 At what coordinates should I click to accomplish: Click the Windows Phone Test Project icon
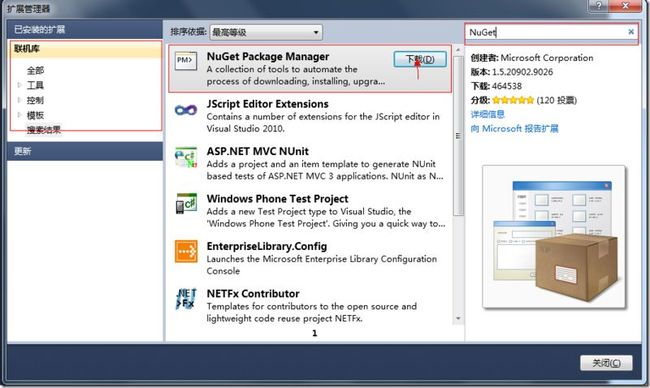point(186,204)
